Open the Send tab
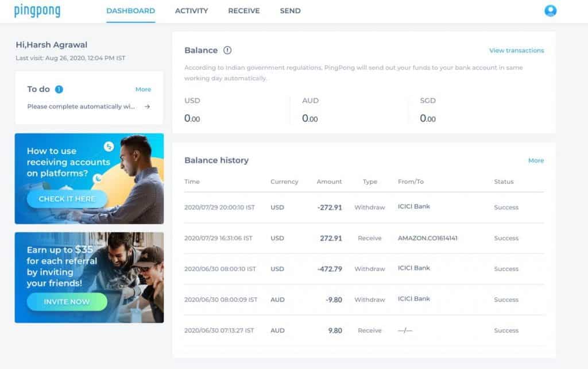Viewport: 588px width, 369px height. (x=290, y=11)
